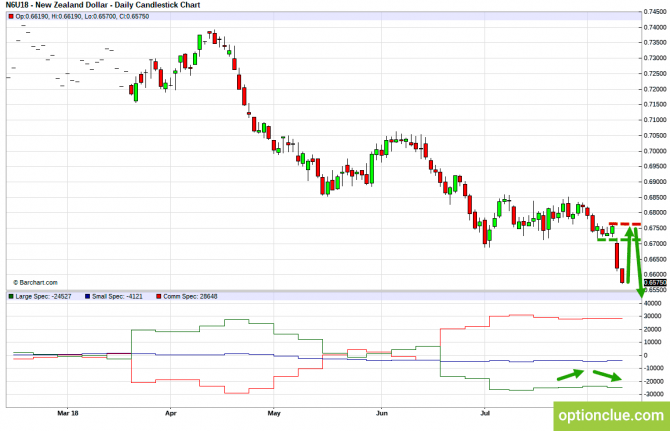Click the 0.68500 price axis label
Image resolution: width=670 pixels, height=431 pixels.
point(655,198)
